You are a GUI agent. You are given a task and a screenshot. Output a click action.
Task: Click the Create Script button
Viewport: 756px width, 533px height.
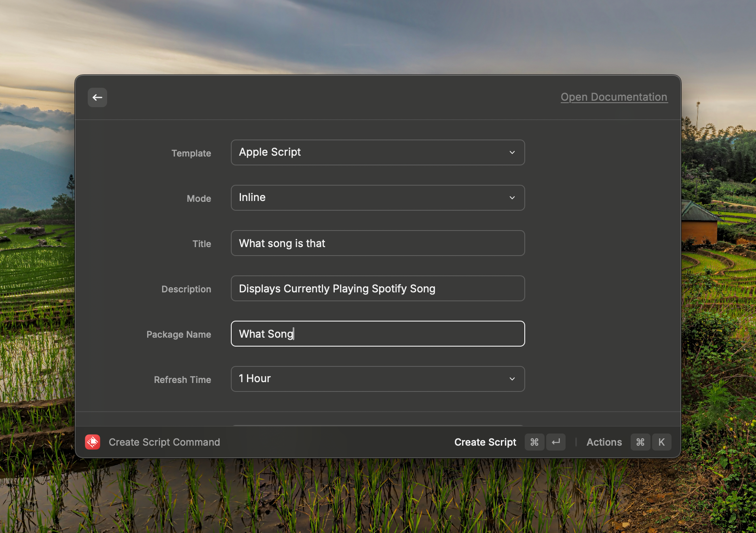[x=485, y=442]
